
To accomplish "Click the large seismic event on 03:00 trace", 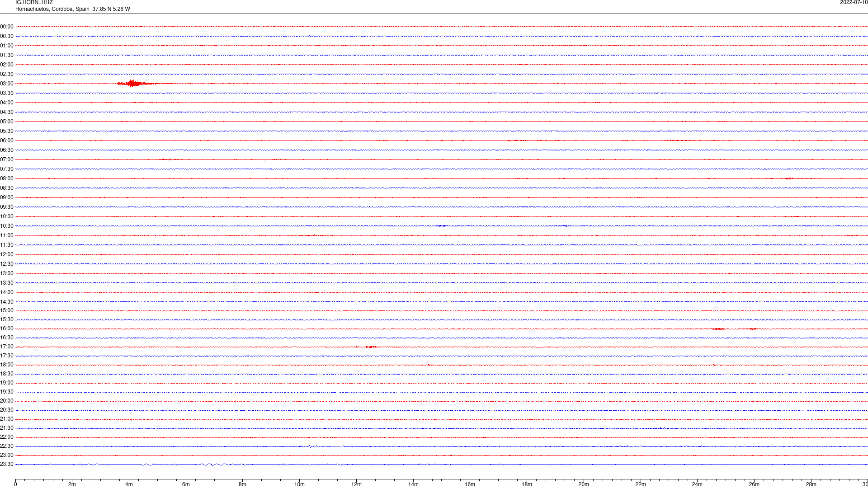I will coord(137,83).
